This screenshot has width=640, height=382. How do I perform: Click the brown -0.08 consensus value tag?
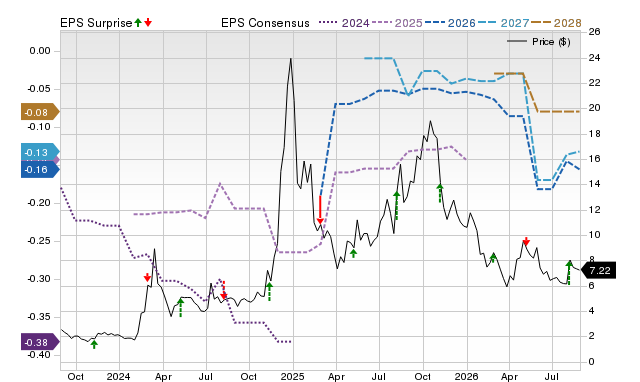point(40,112)
